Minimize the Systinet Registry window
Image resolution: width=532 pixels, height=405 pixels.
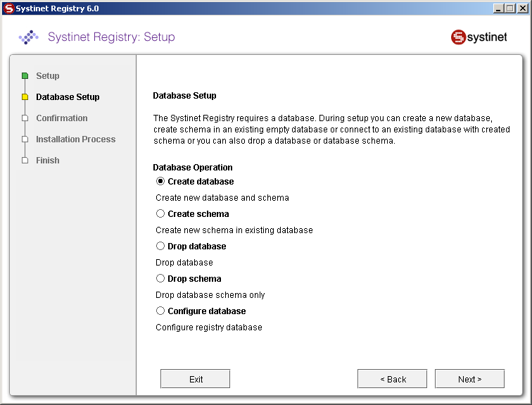(498, 8)
